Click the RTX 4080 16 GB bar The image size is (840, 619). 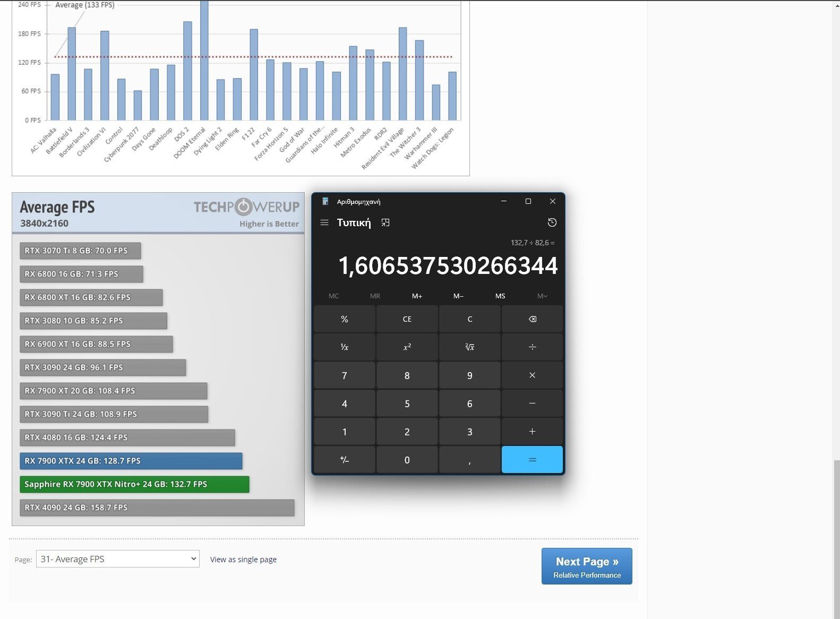pyautogui.click(x=127, y=437)
